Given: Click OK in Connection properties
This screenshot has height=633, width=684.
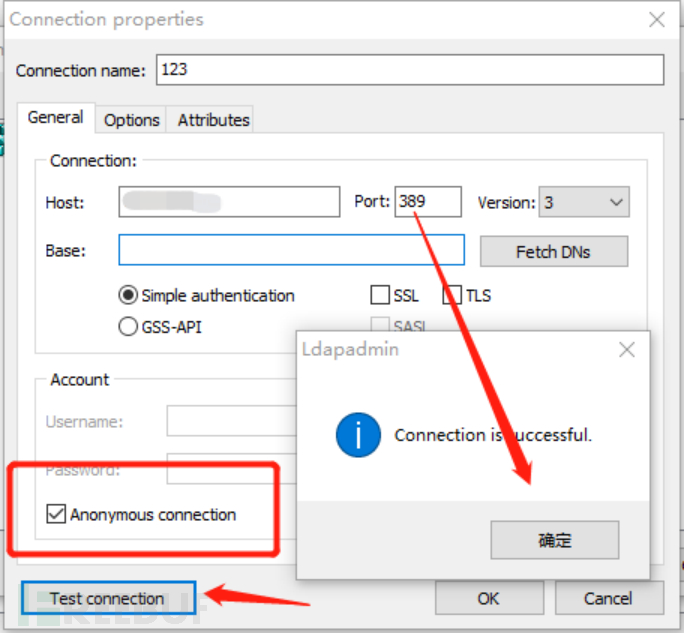Looking at the screenshot, I should coord(488,598).
